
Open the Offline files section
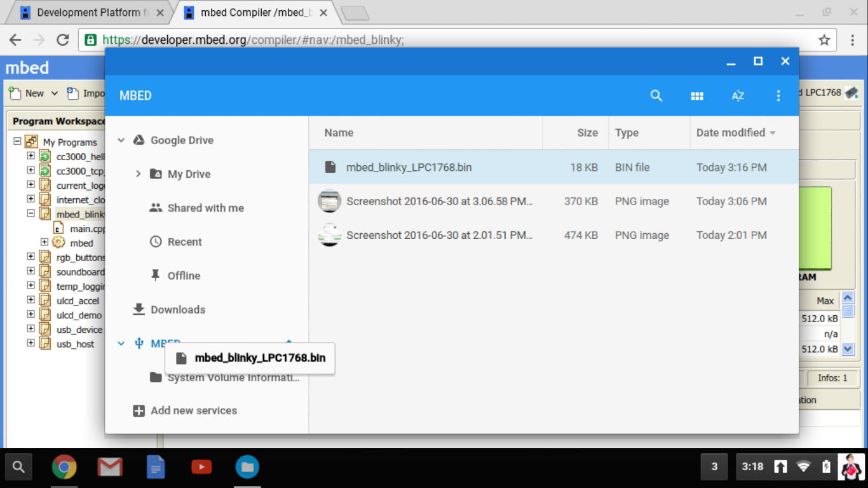(184, 276)
